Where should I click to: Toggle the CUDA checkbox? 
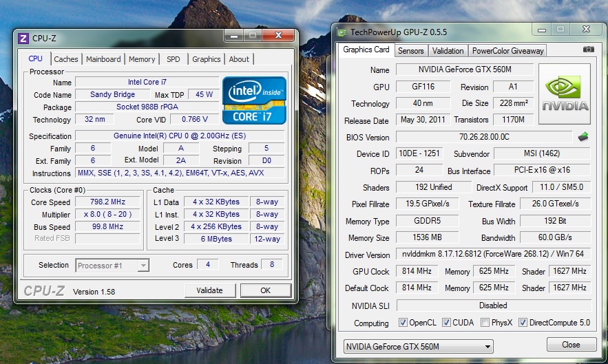[446, 323]
